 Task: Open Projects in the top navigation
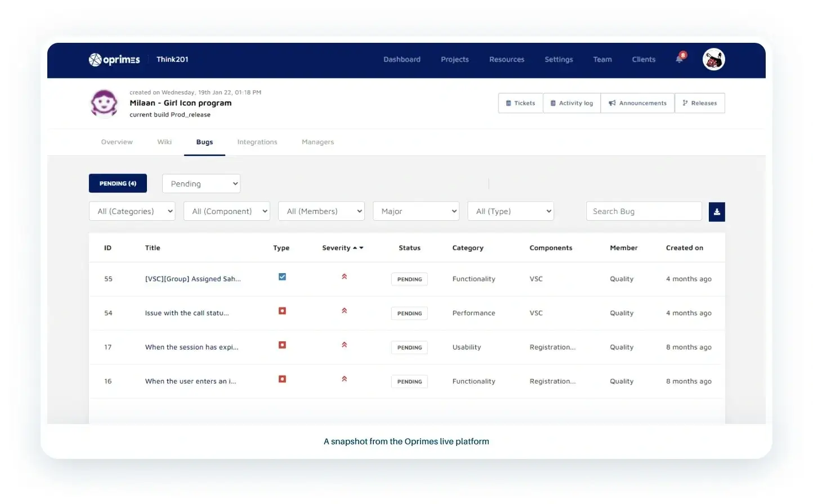(x=454, y=59)
